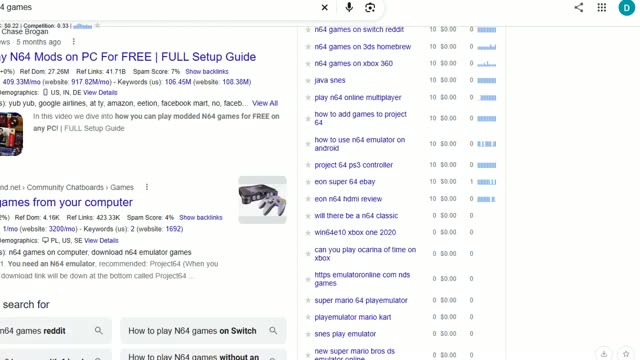Open 'https emulatoronline com nds games' keyword link

point(362,279)
